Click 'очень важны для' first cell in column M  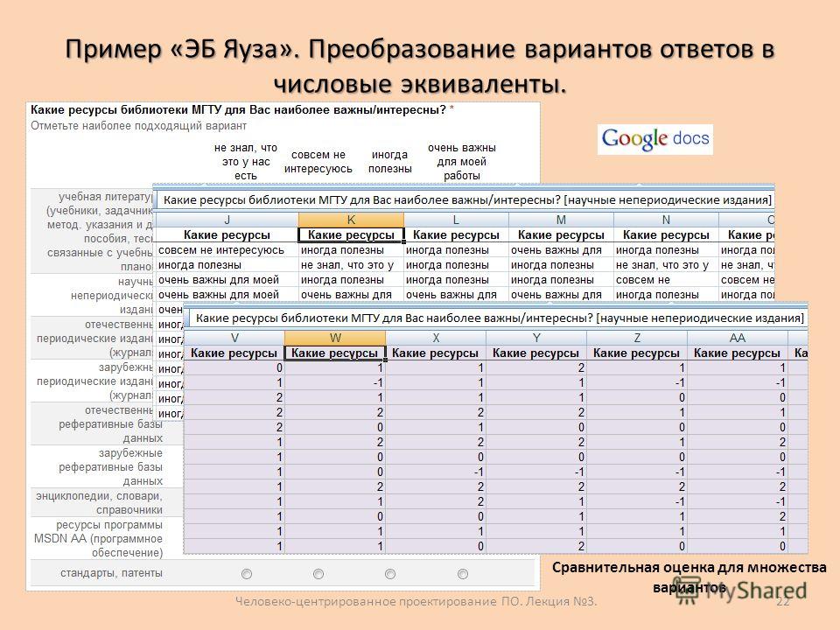click(x=561, y=250)
